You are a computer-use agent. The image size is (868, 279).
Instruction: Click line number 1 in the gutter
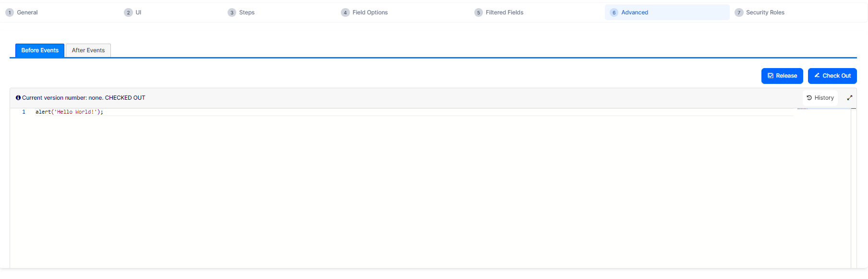24,112
